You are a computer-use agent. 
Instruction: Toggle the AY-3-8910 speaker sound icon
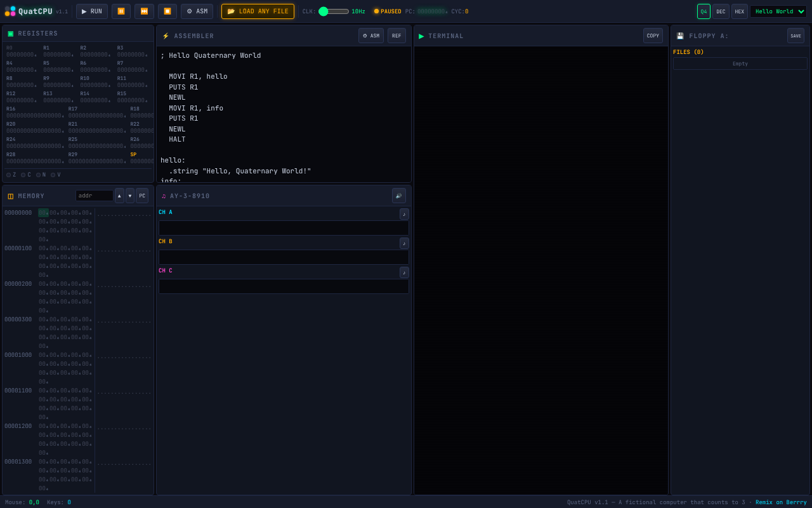coord(399,196)
